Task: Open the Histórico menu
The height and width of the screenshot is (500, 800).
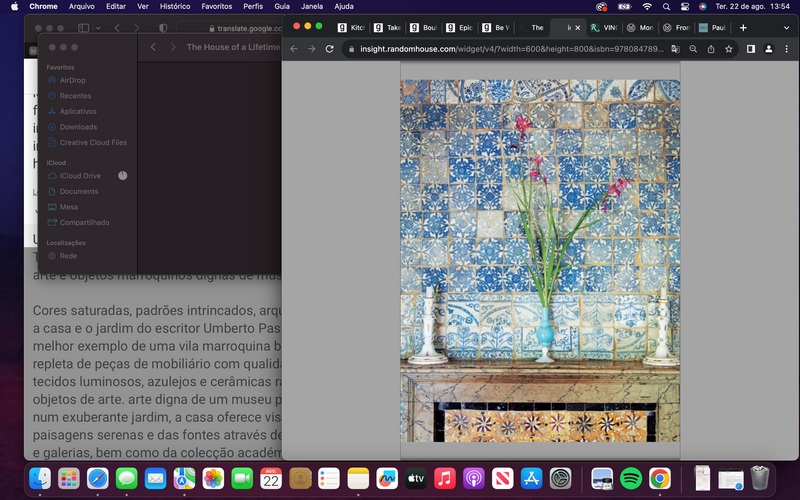Action: (x=175, y=6)
